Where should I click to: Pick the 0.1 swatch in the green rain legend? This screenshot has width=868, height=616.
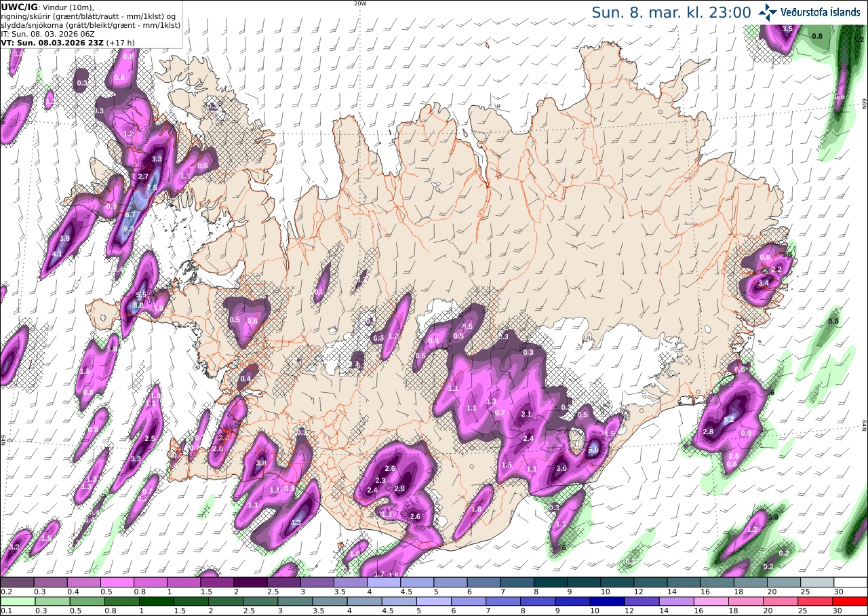pos(17,601)
